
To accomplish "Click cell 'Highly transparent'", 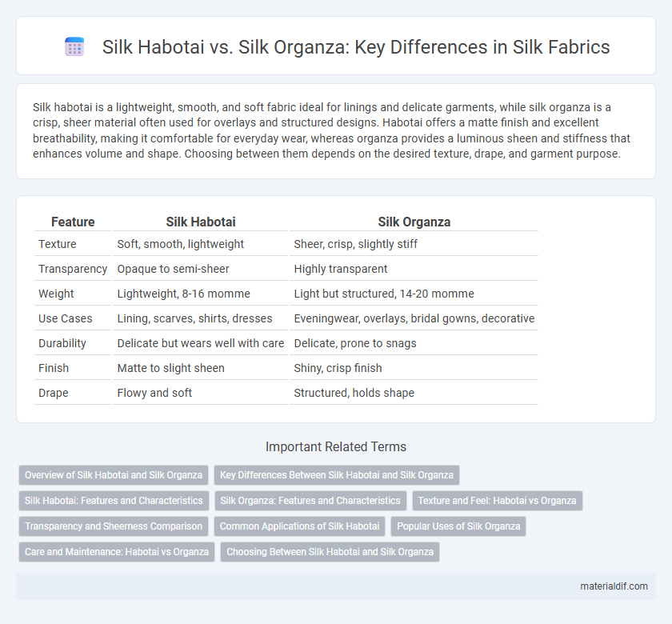I will coord(414,269).
